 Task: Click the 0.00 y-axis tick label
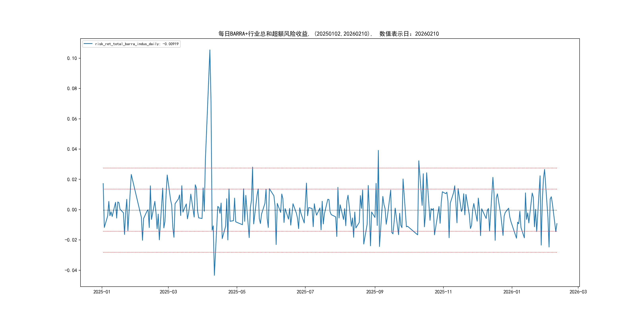72,210
